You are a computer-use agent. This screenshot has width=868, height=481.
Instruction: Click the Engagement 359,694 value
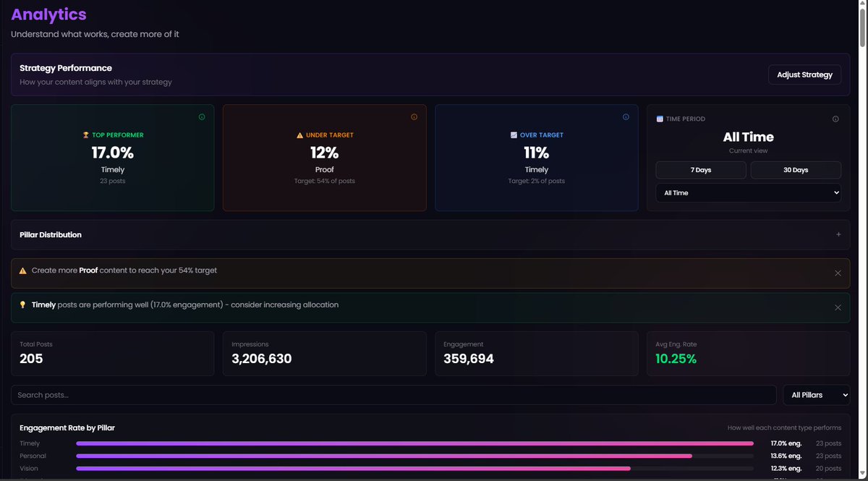[469, 359]
